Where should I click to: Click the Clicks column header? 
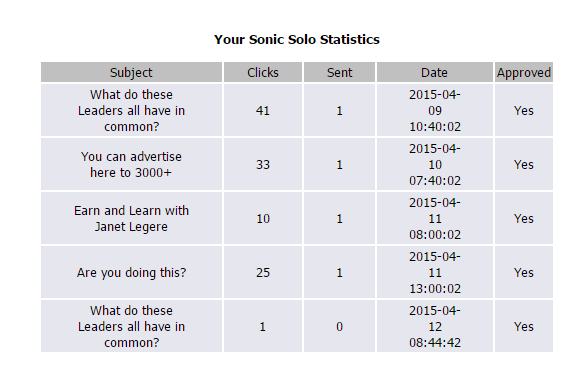click(x=263, y=72)
